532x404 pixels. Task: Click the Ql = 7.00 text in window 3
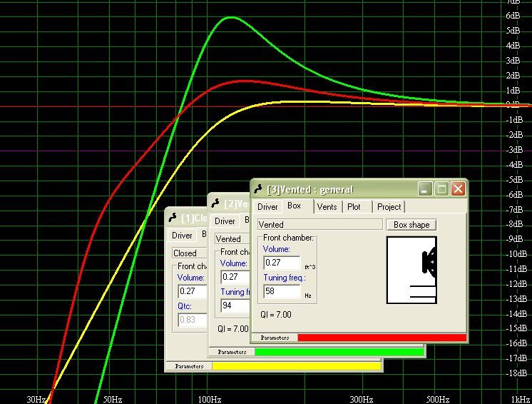coord(276,315)
